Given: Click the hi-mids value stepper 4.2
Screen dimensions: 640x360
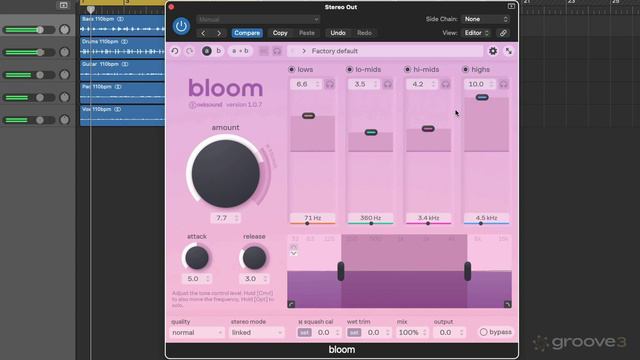Looking at the screenshot, I should click(422, 84).
